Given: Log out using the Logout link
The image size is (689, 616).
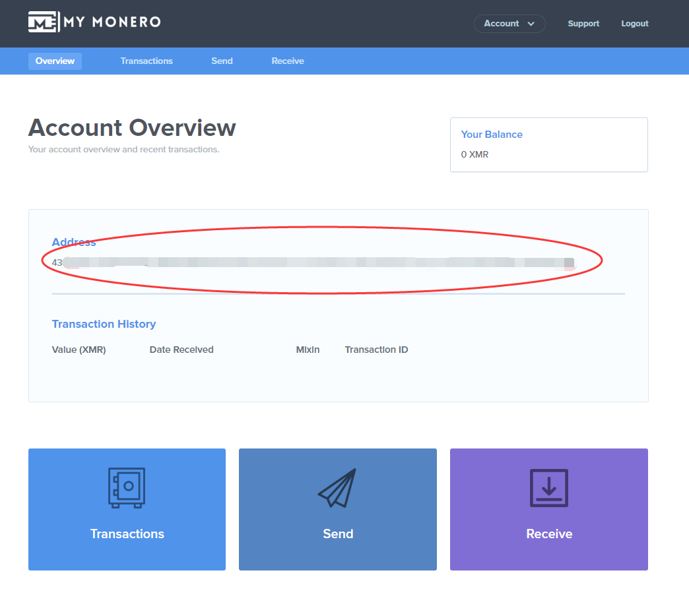Looking at the screenshot, I should (634, 24).
